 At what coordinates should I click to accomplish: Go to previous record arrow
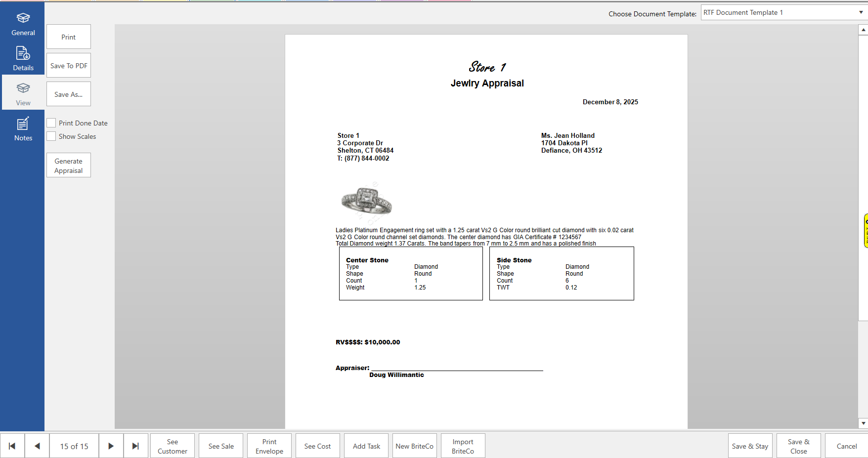pos(37,446)
